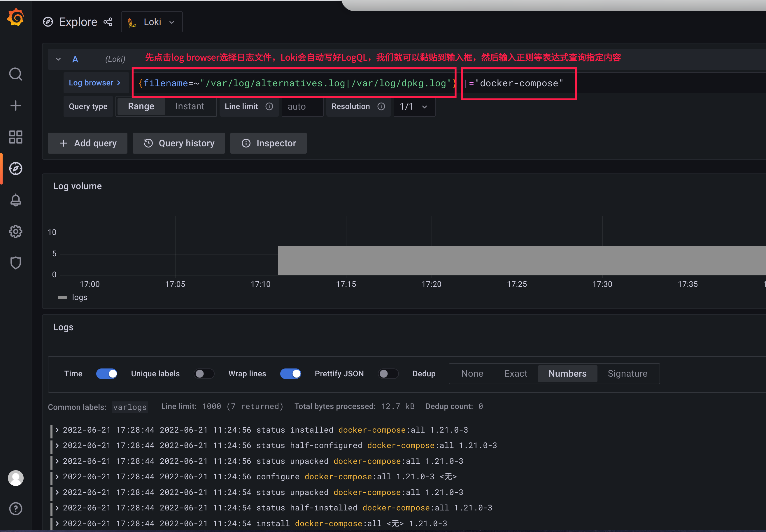Screen dimensions: 766x532
Task: Expand log line configure docker-compose
Action: pos(57,477)
